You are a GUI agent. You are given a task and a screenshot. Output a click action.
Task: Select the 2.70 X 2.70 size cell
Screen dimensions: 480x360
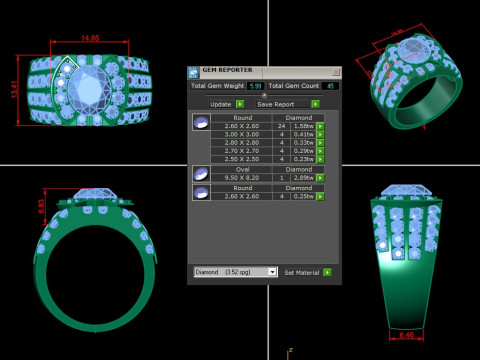[242, 151]
